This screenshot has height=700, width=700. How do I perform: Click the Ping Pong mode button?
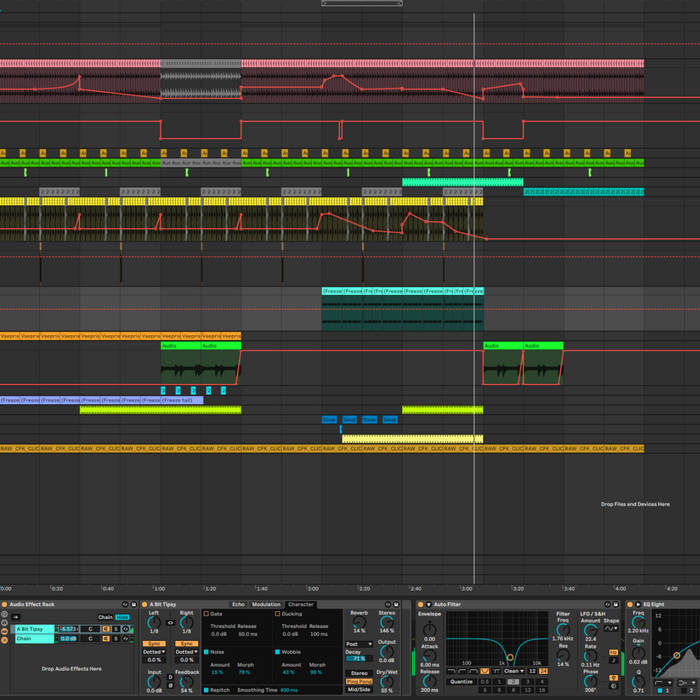click(x=358, y=681)
